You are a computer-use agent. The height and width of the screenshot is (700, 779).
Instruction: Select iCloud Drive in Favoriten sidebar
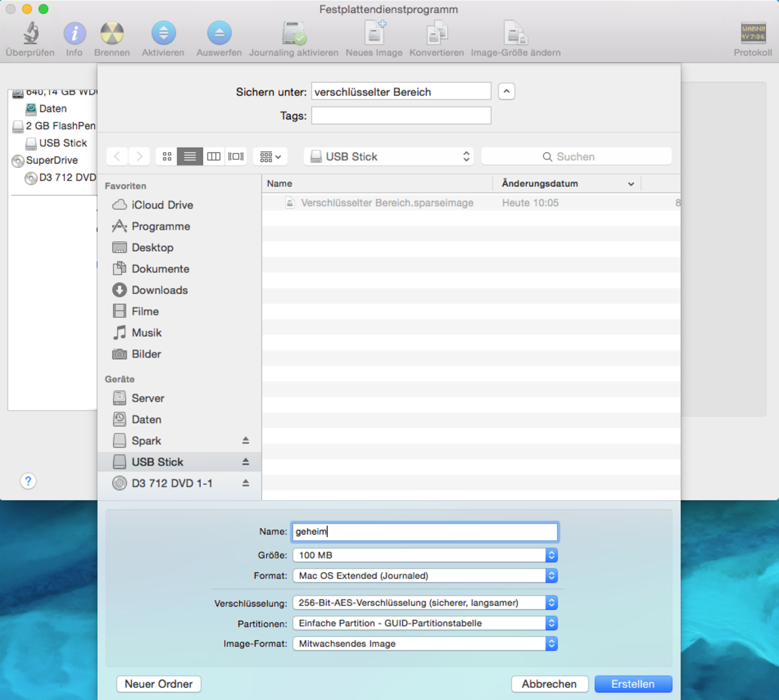tap(162, 205)
